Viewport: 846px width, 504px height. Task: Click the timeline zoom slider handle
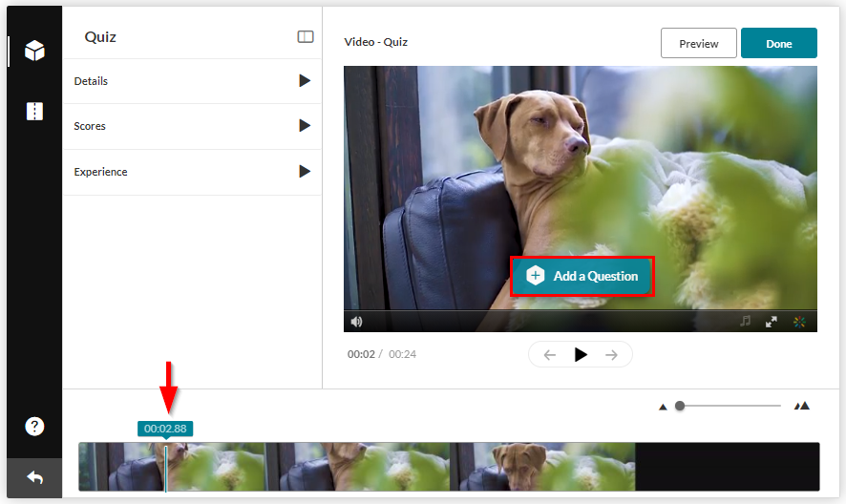[x=680, y=406]
